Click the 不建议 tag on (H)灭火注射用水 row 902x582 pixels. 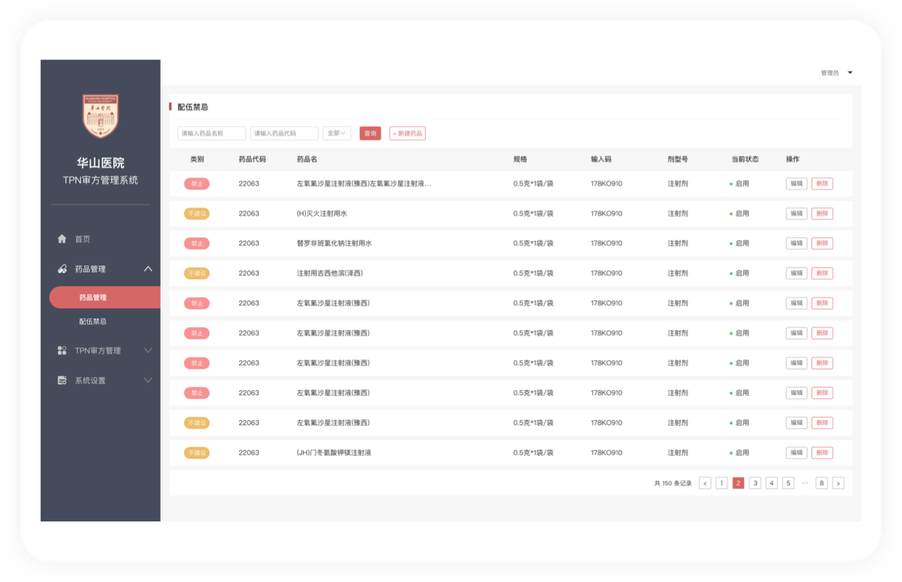[197, 213]
